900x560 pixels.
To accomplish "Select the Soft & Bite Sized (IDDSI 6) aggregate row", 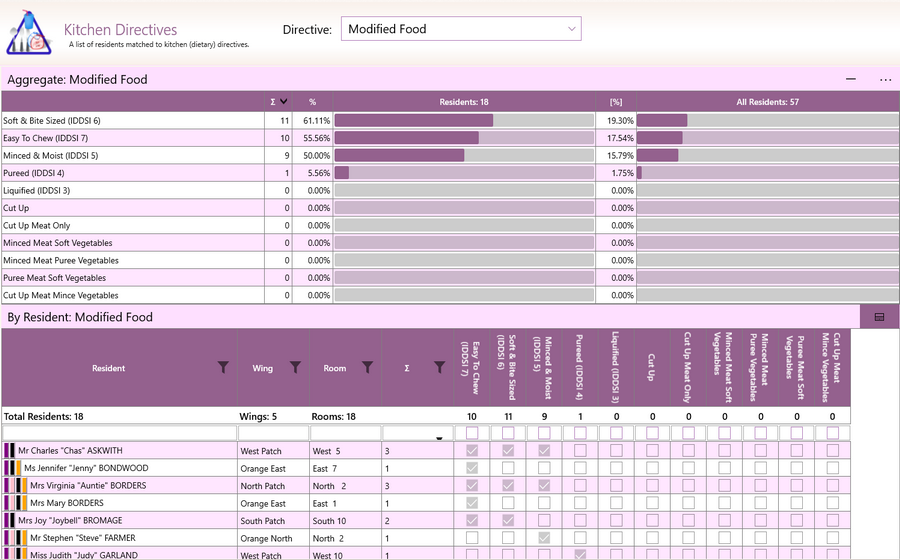I will [x=450, y=120].
